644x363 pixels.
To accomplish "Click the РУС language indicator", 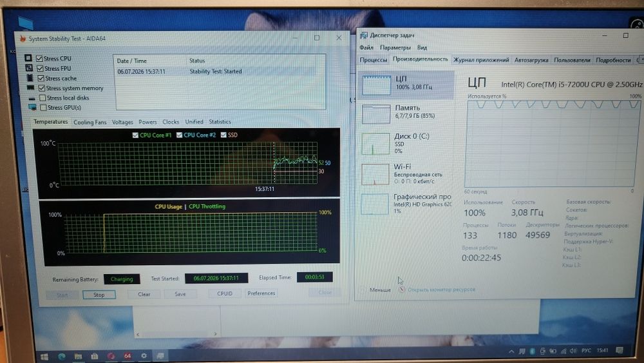I will (587, 350).
